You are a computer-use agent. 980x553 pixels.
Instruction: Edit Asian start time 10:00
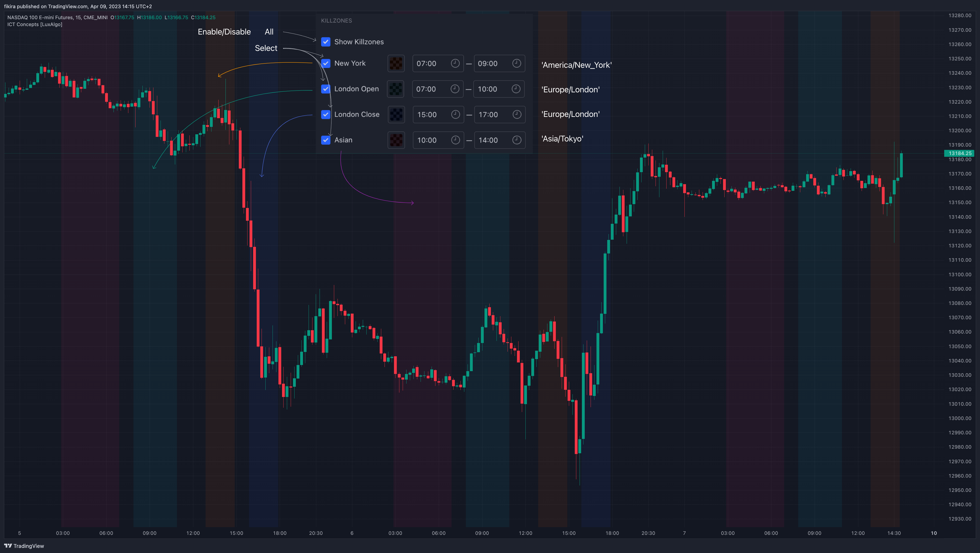tap(438, 140)
